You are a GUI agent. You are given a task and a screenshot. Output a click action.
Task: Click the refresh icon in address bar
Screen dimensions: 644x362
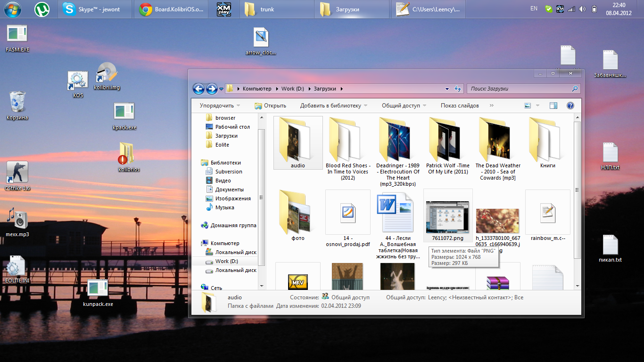coord(457,89)
